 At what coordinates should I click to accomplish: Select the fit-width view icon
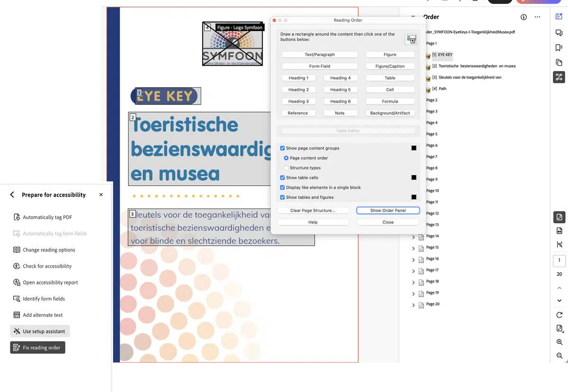point(559,231)
